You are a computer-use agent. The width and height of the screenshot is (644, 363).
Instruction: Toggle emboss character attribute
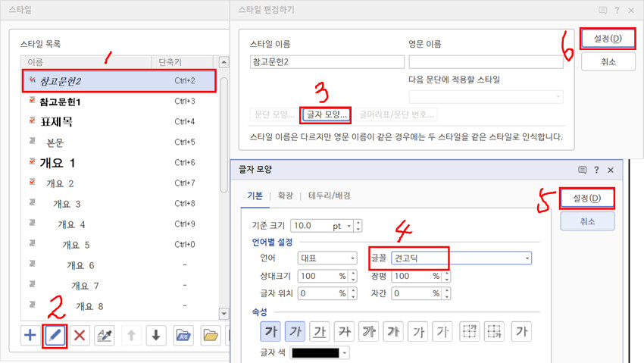tap(418, 331)
